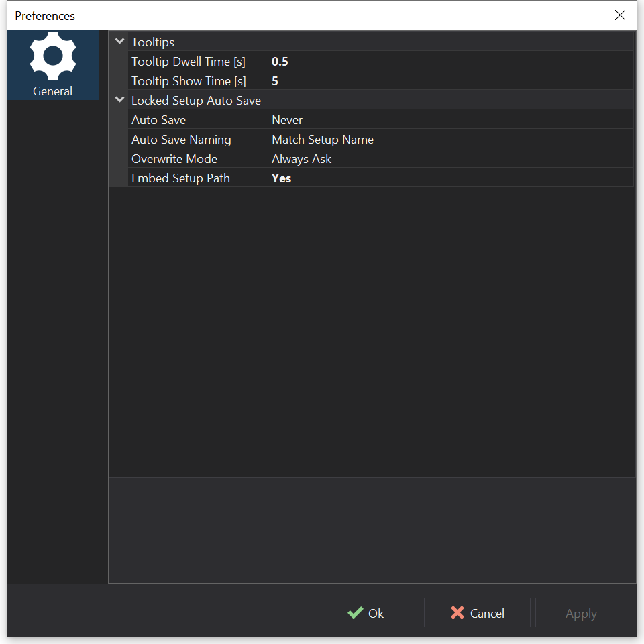Click the green checkmark icon on Ok
This screenshot has height=644, width=644.
click(x=355, y=613)
